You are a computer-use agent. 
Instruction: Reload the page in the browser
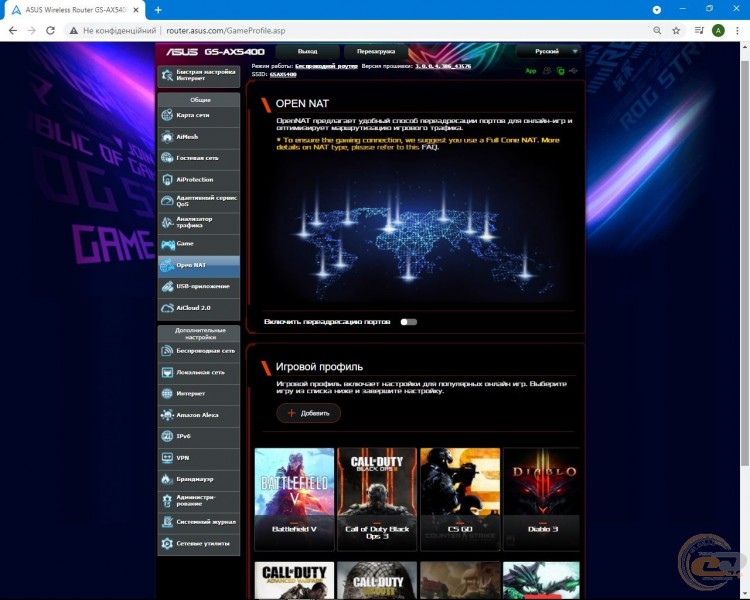tap(50, 31)
